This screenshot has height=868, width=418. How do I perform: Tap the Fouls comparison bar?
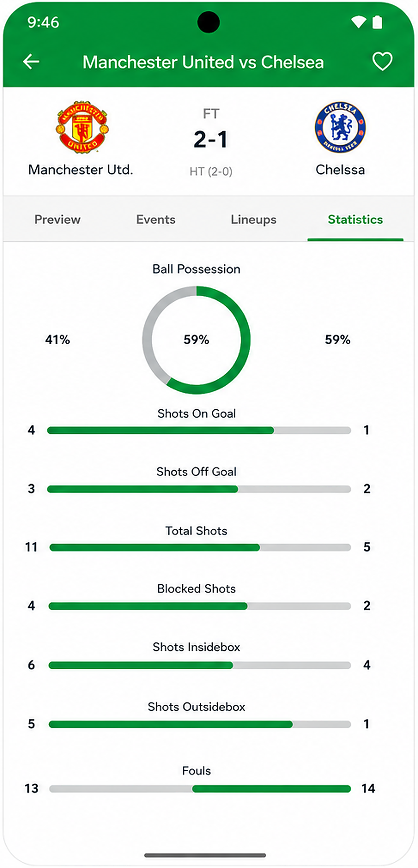(200, 789)
